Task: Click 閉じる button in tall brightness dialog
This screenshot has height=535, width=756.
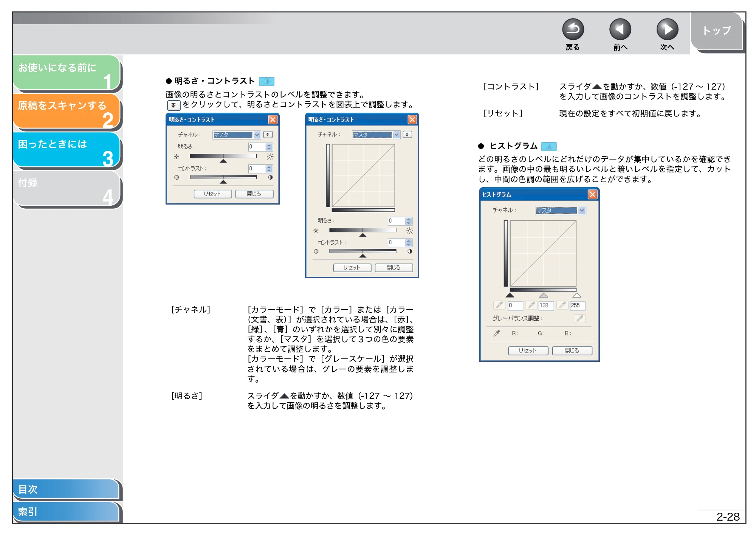Action: point(393,268)
